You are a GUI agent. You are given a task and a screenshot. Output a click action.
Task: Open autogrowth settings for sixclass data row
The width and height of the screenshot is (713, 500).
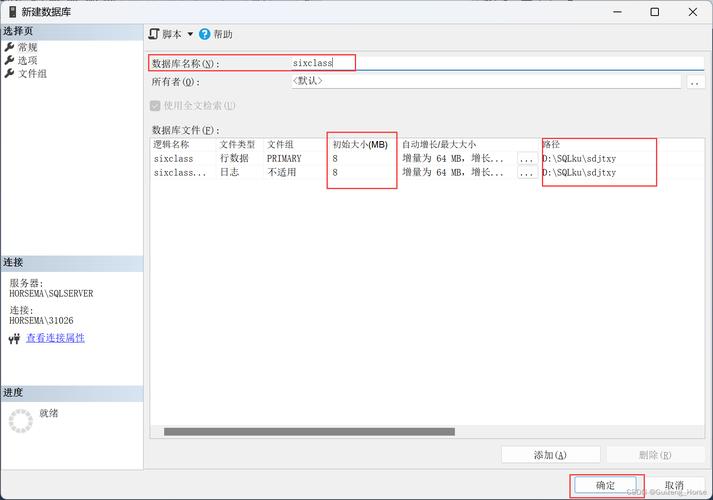(526, 158)
